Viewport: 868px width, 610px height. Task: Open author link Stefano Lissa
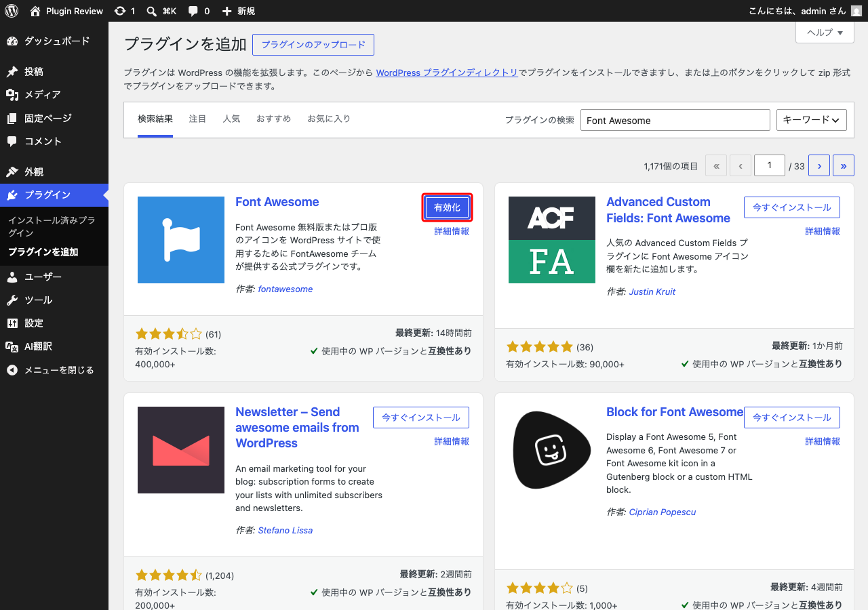[285, 530]
